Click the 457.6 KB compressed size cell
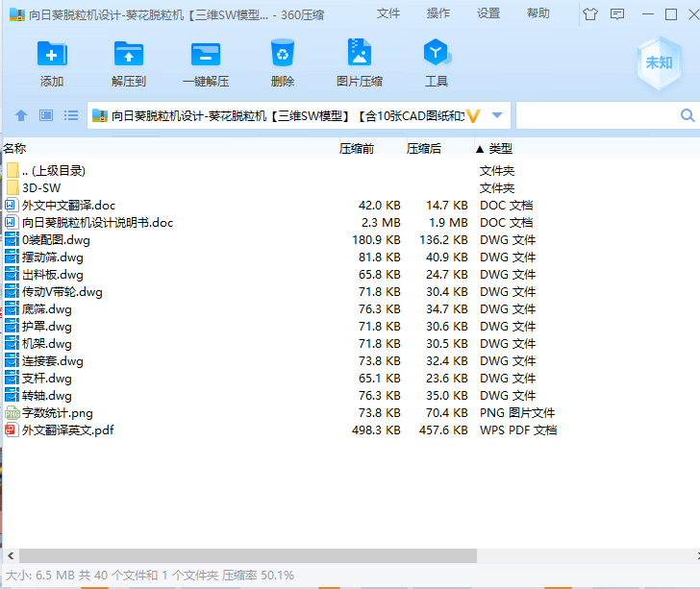700x589 pixels. click(x=443, y=430)
